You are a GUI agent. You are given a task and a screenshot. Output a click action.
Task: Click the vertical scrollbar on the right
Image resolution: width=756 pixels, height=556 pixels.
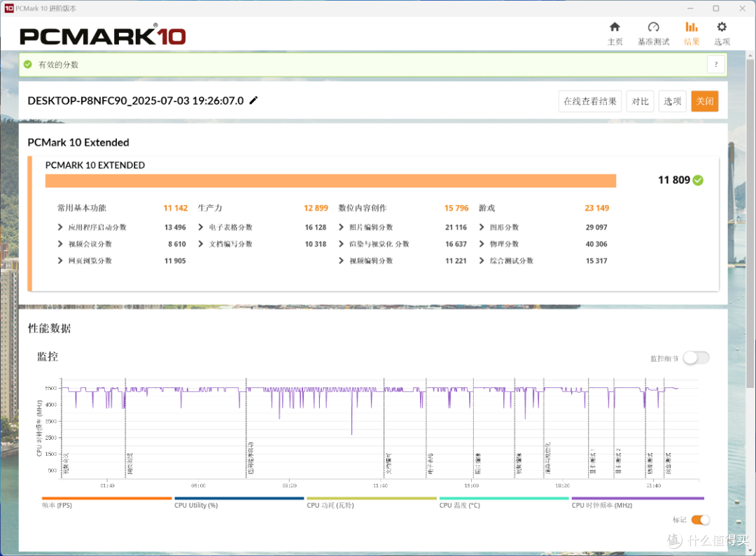click(750, 222)
